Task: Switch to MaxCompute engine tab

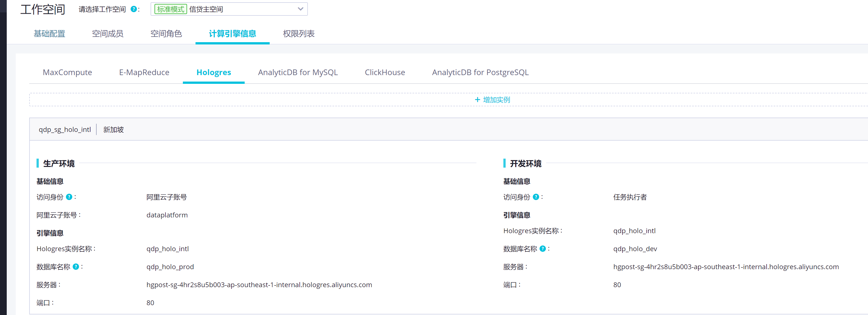Action: tap(67, 73)
